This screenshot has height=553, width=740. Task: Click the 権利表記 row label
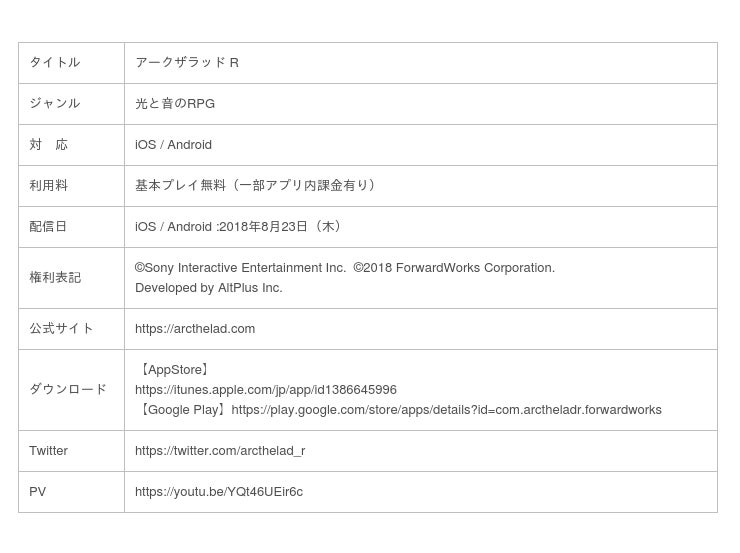point(55,278)
